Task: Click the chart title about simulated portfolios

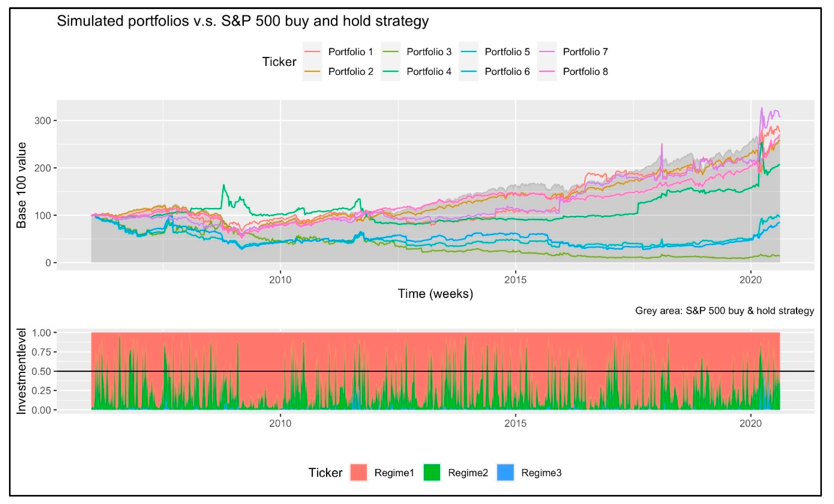Action: tap(243, 21)
